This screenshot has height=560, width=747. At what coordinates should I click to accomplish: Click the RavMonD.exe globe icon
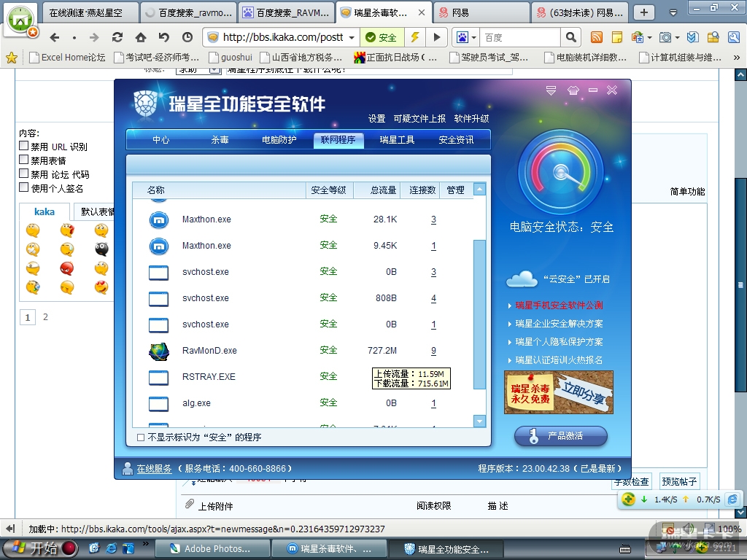(x=159, y=351)
